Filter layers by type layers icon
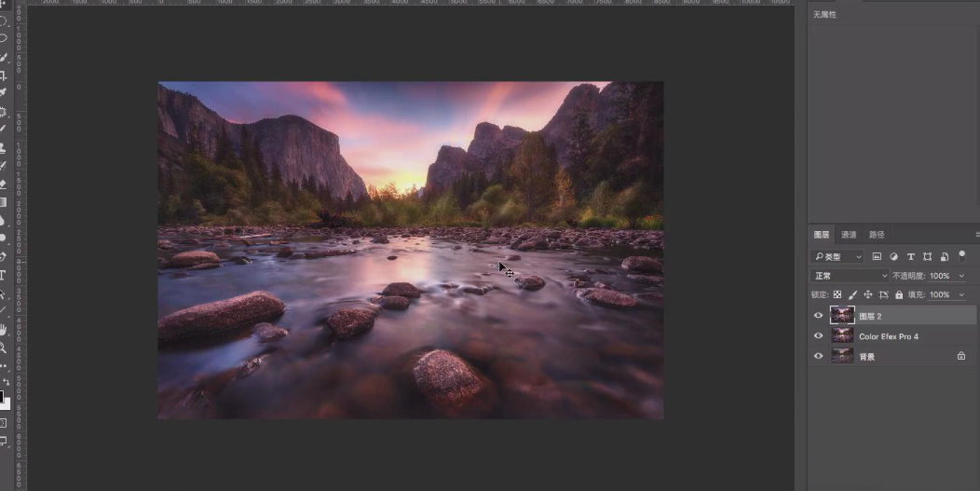The image size is (980, 491). (910, 256)
